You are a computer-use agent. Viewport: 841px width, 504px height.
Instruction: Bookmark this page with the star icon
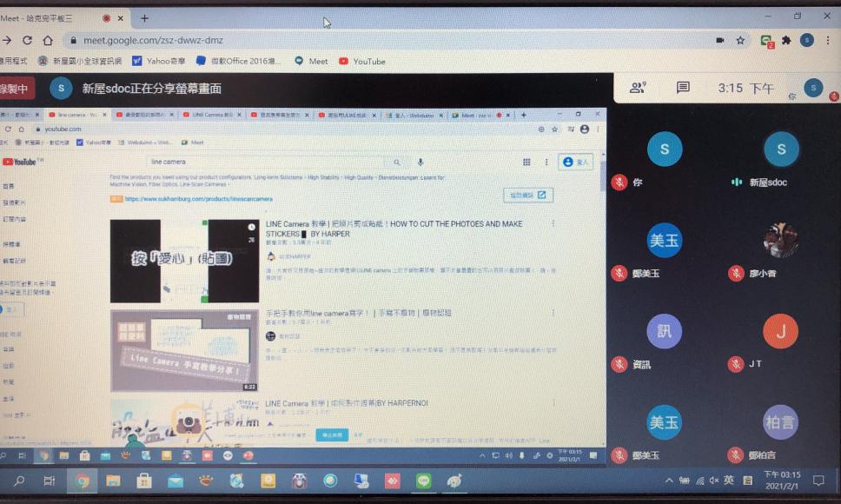(x=740, y=40)
